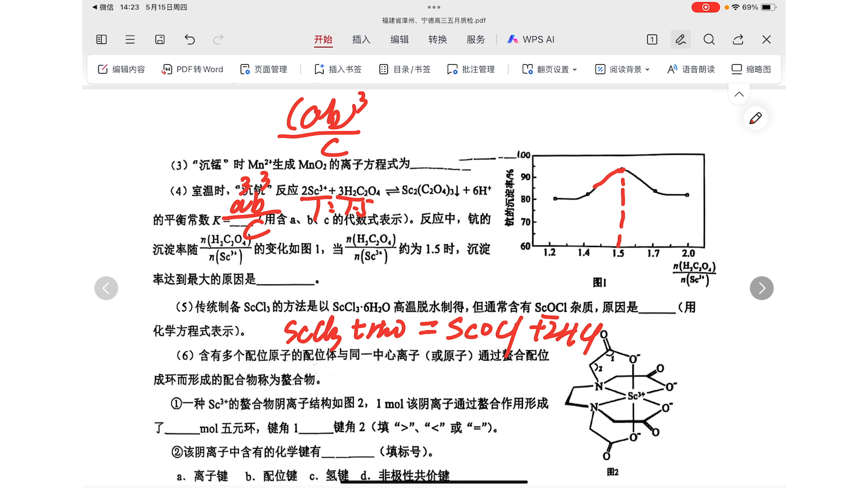Viewport: 868px width, 488px height.
Task: Switch to the 转换 tab
Action: (x=438, y=40)
